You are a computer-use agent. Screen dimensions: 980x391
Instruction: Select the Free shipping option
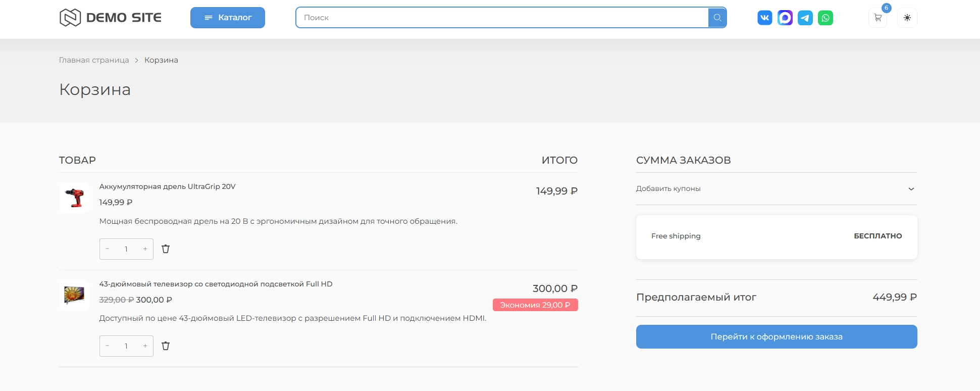(777, 237)
